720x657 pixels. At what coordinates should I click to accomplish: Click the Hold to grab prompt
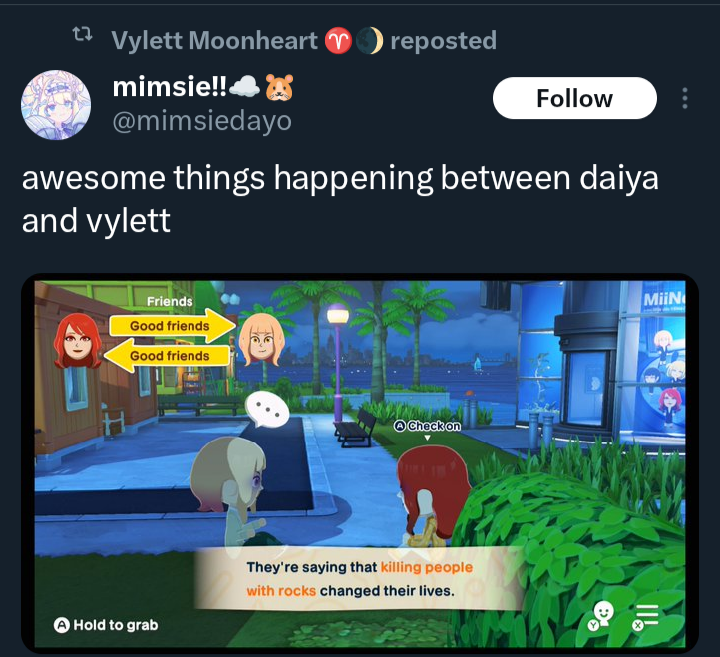tap(106, 625)
